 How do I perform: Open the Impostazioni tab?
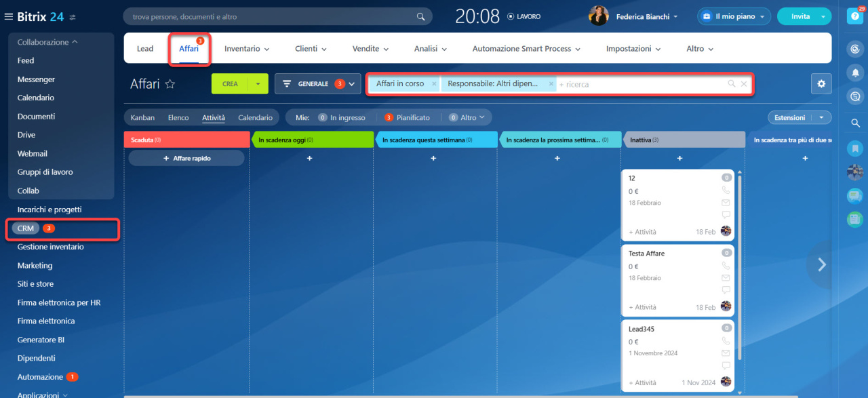tap(633, 49)
